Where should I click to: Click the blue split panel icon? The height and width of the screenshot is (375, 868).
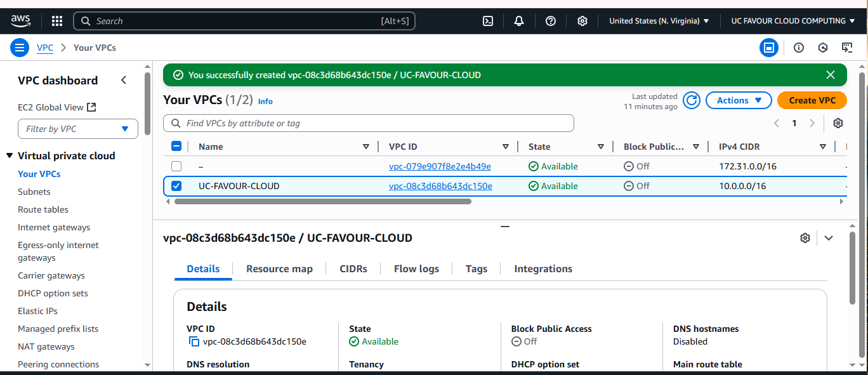click(x=769, y=48)
